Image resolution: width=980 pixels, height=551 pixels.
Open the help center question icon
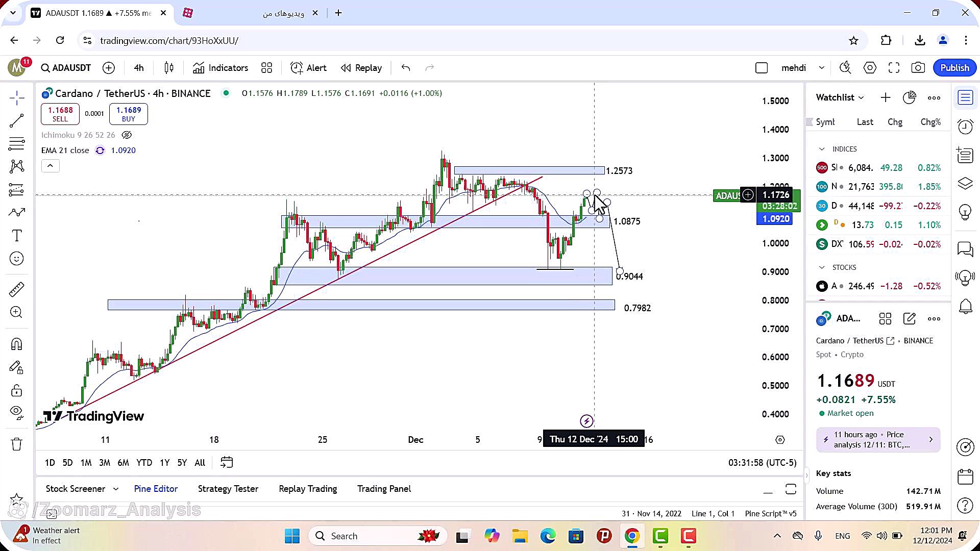pyautogui.click(x=965, y=506)
